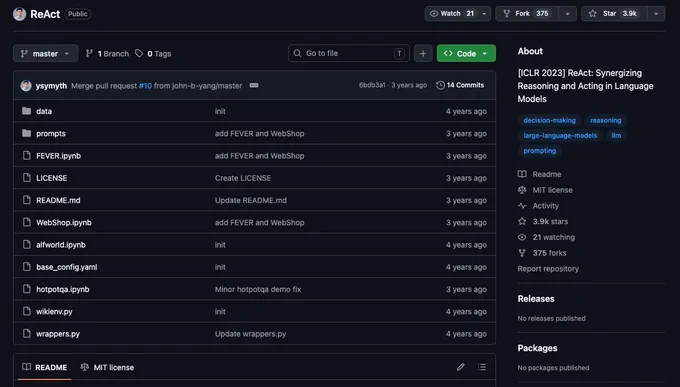Screen dimensions: 680x387
Task: Select the prompting topic tag
Action: [x=539, y=151]
